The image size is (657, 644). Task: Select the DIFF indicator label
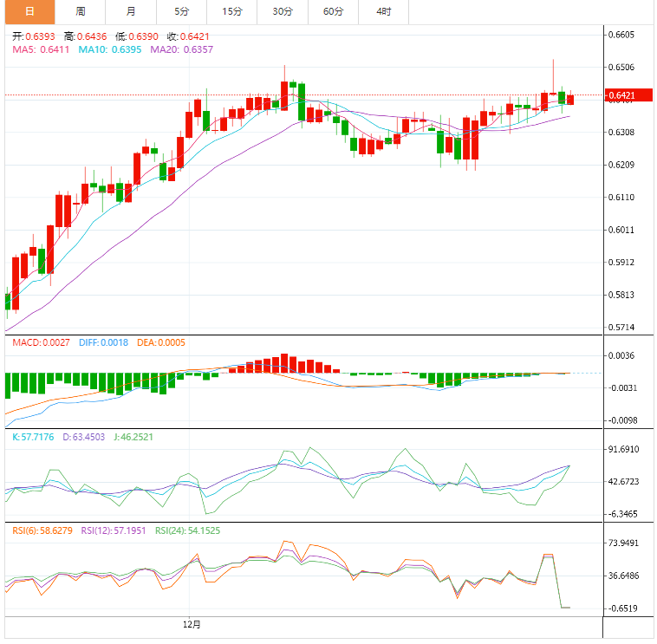(103, 342)
